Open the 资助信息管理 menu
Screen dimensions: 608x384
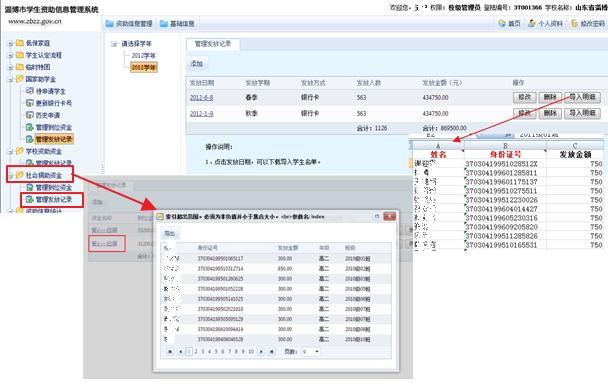point(129,24)
